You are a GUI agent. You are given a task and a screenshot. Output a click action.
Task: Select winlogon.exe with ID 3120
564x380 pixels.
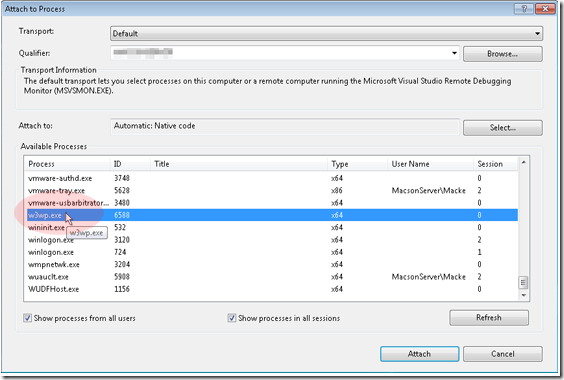coord(272,240)
